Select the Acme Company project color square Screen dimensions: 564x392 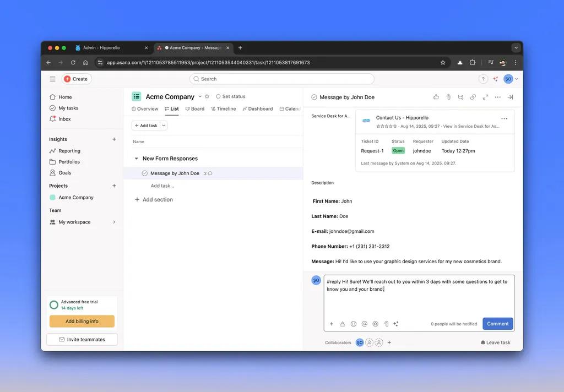[52, 197]
